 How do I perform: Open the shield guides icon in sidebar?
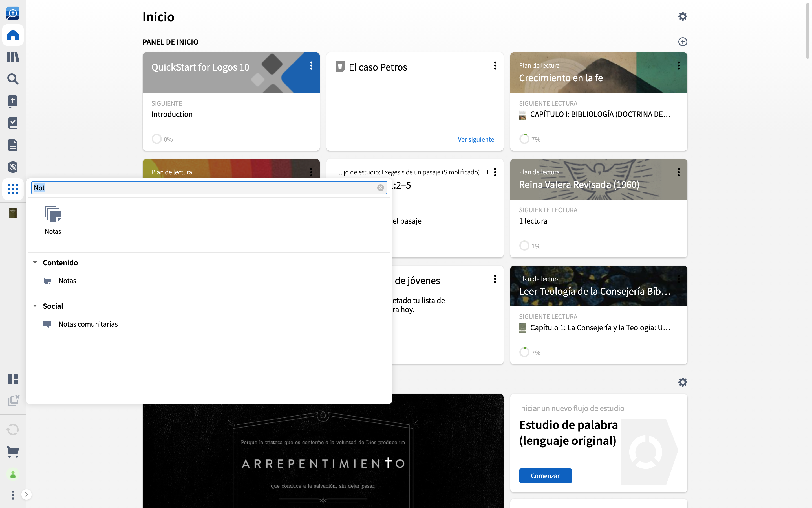tap(13, 167)
